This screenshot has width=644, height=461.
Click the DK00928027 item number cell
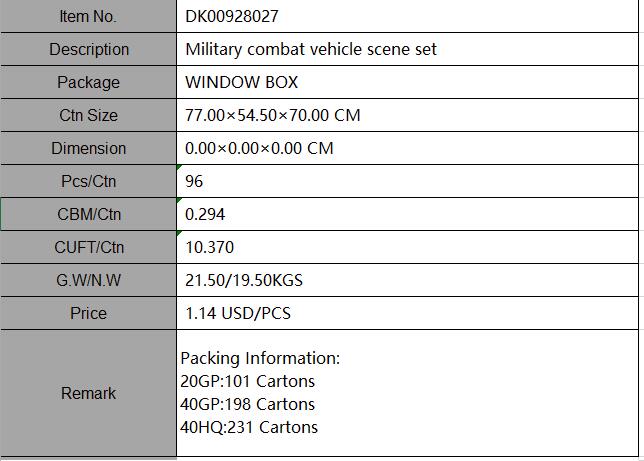click(406, 16)
